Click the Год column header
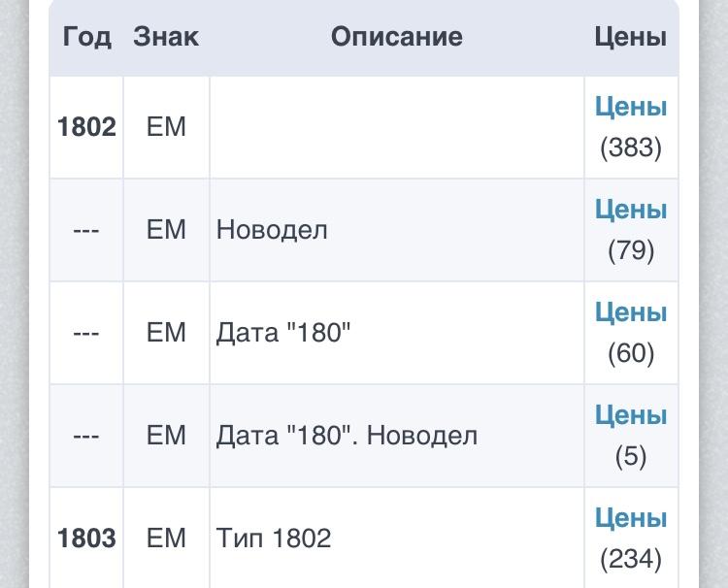The image size is (728, 588). [x=86, y=37]
